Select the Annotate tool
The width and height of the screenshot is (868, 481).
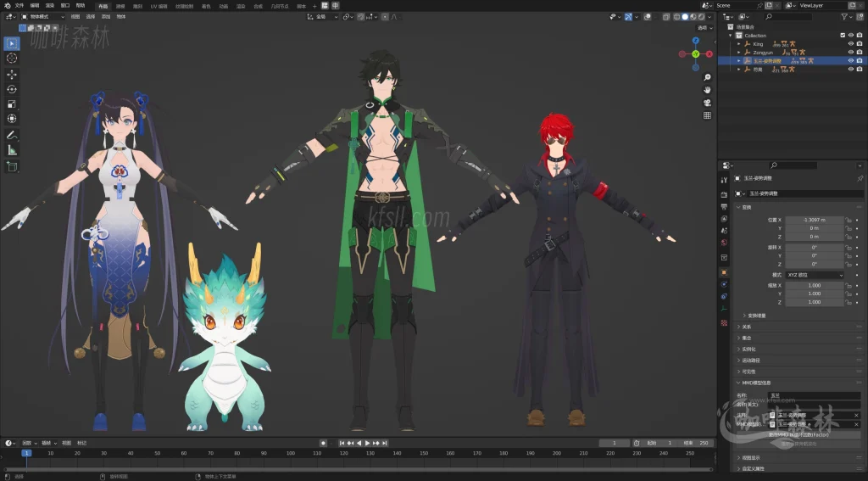click(12, 135)
